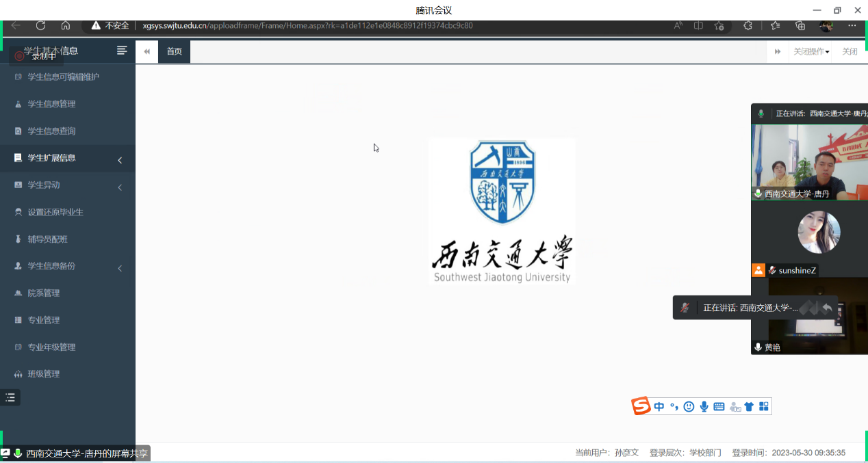Open 学生信息查询 in sidebar

click(51, 131)
